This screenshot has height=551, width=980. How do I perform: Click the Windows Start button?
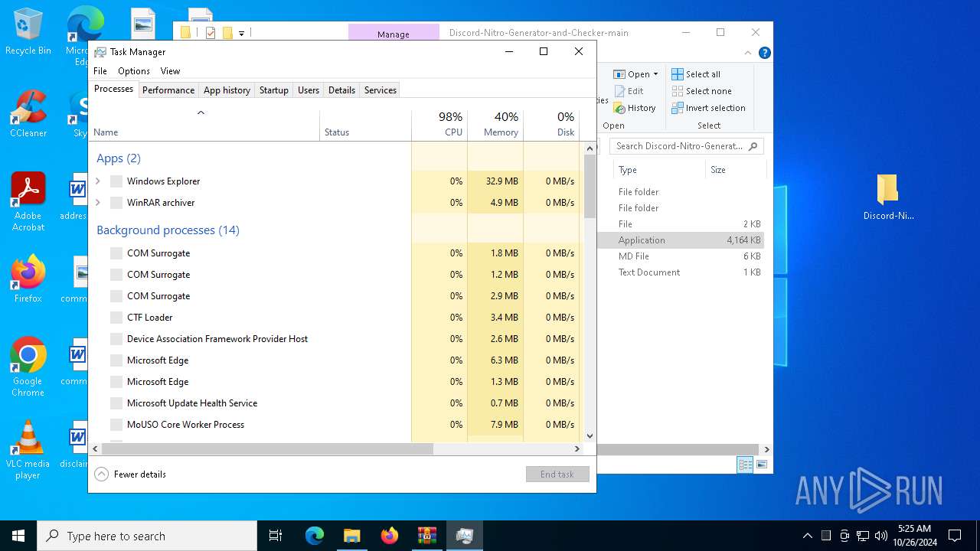click(x=18, y=536)
